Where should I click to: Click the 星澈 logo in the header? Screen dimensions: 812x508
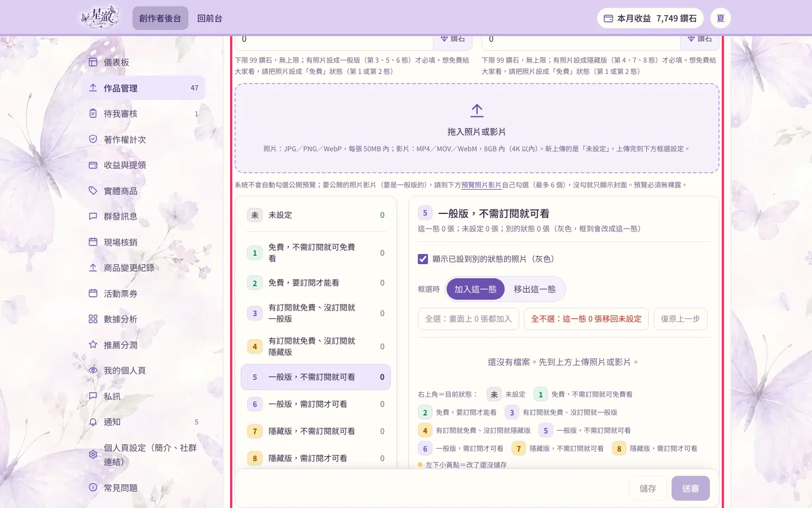point(100,18)
